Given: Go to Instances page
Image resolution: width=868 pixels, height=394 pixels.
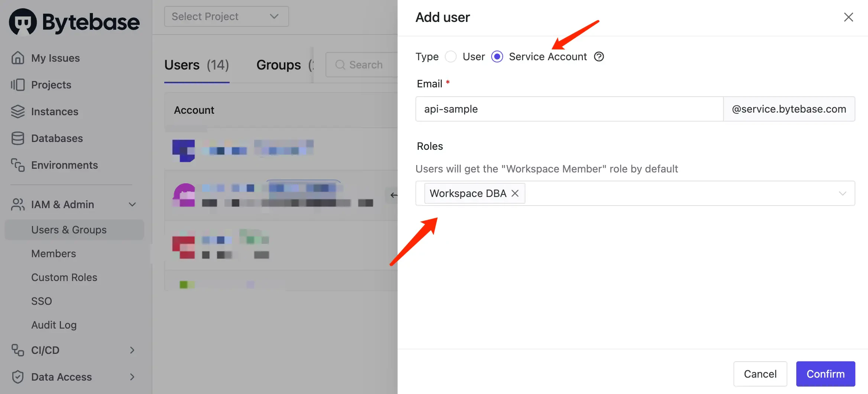Looking at the screenshot, I should [55, 112].
